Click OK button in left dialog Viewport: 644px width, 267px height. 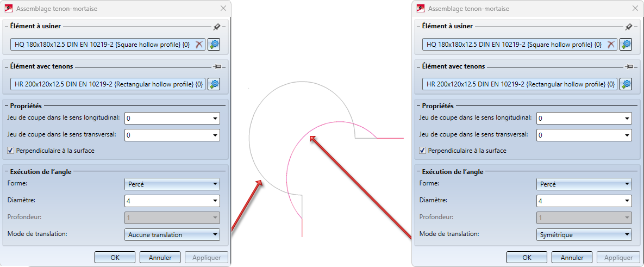115,258
